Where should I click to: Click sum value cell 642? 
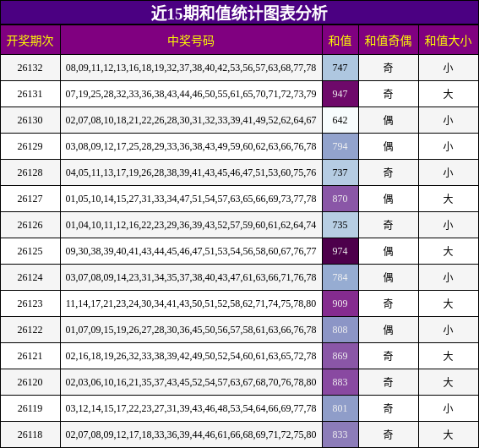tap(340, 120)
